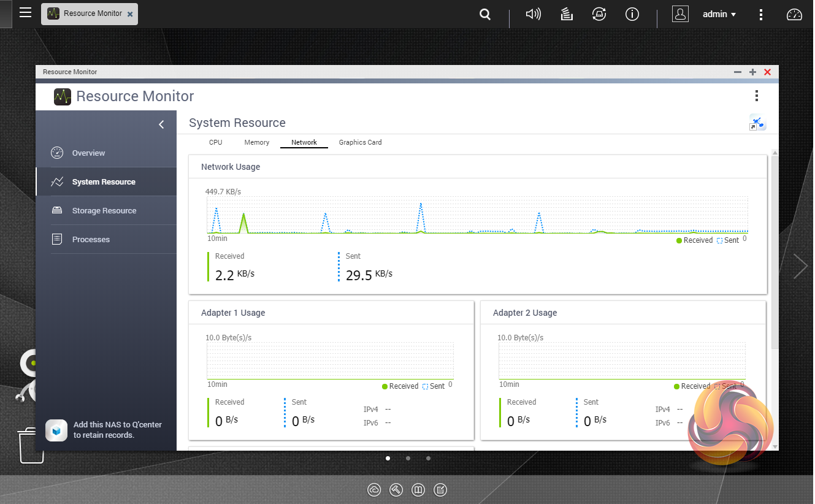Screen dimensions: 815x504
Task: Click the search magnifier icon
Action: point(485,14)
